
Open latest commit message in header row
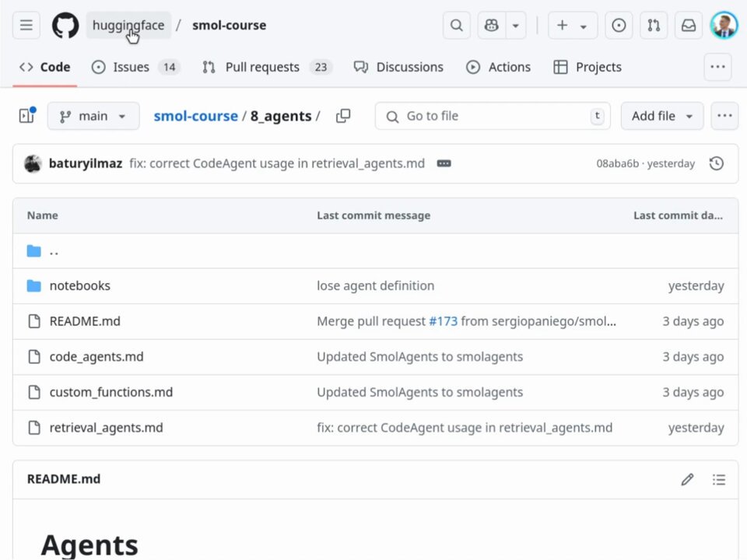click(x=277, y=163)
